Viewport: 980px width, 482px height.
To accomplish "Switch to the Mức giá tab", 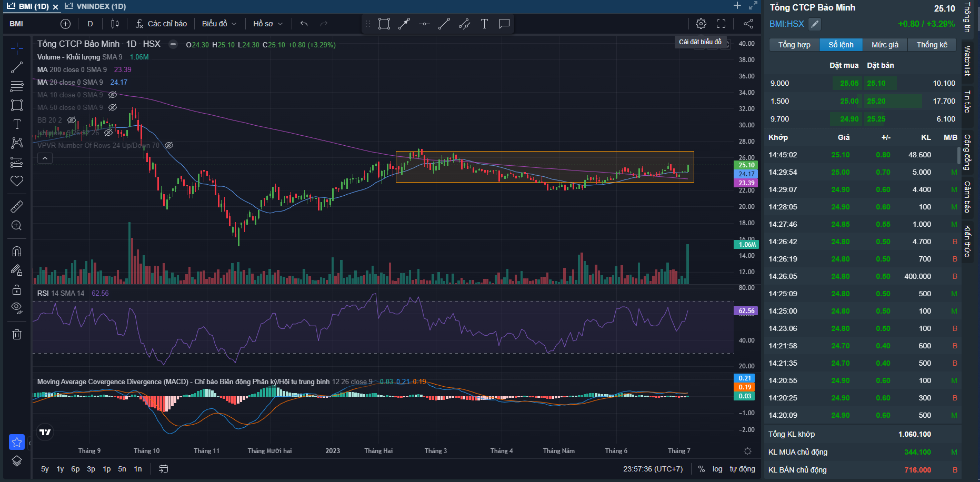I will pyautogui.click(x=885, y=45).
